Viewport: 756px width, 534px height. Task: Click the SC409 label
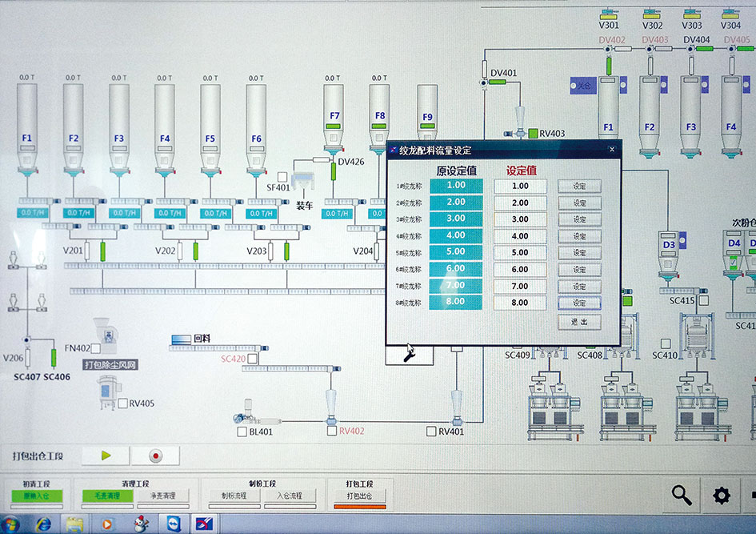[518, 355]
